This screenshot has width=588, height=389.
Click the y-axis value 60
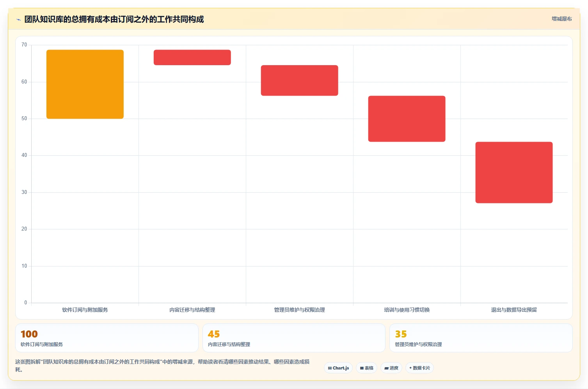24,82
